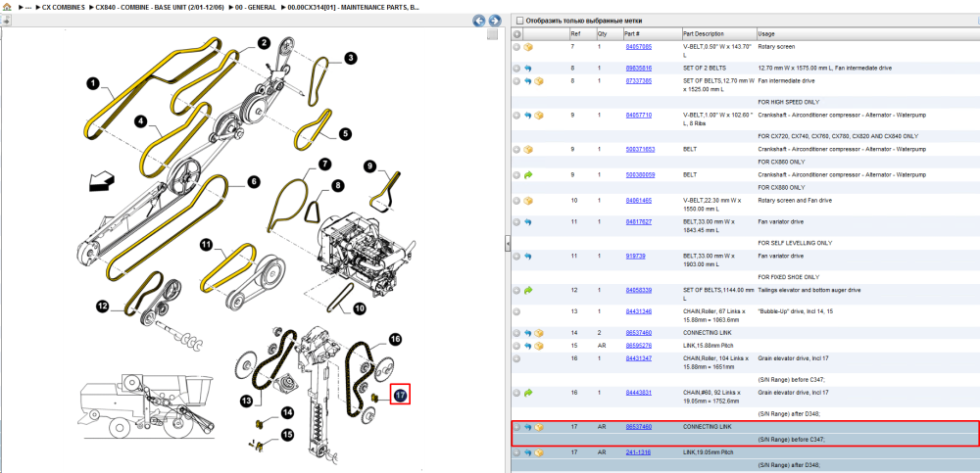The height and width of the screenshot is (473, 980).
Task: Select callout 4 on the diagram
Action: 142,121
